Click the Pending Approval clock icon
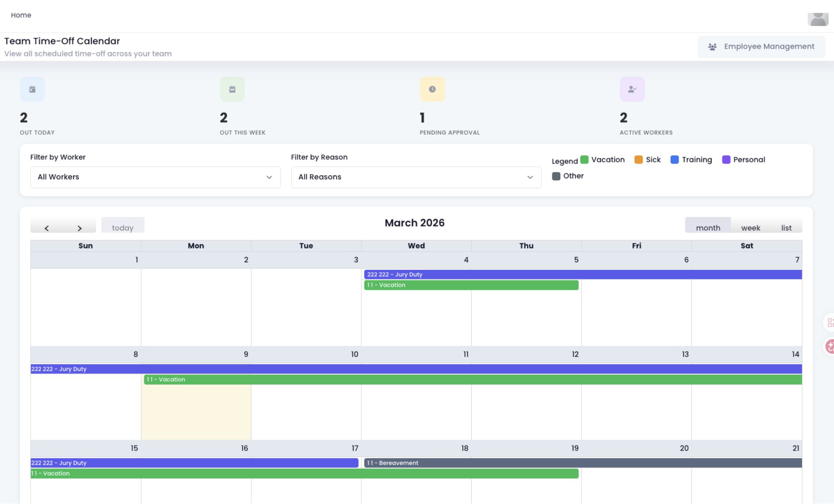 click(432, 89)
